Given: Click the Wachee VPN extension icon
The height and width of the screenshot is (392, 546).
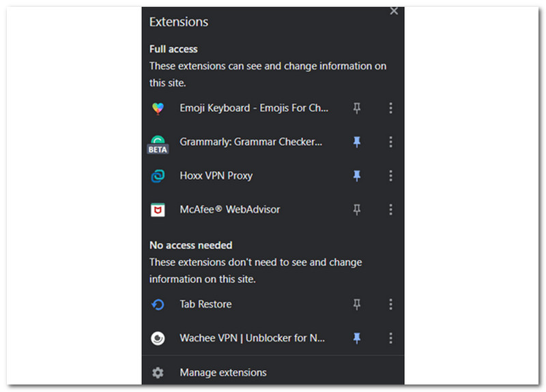Looking at the screenshot, I should coord(158,338).
